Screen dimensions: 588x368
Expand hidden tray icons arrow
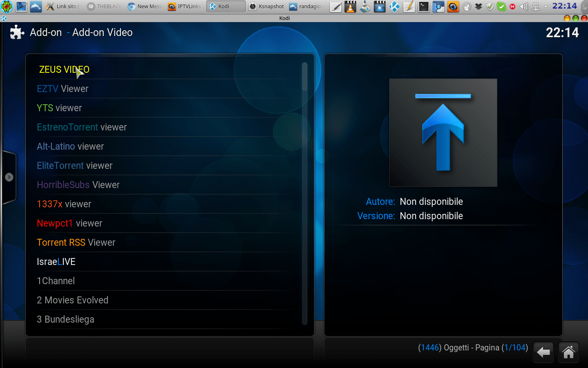(x=546, y=7)
